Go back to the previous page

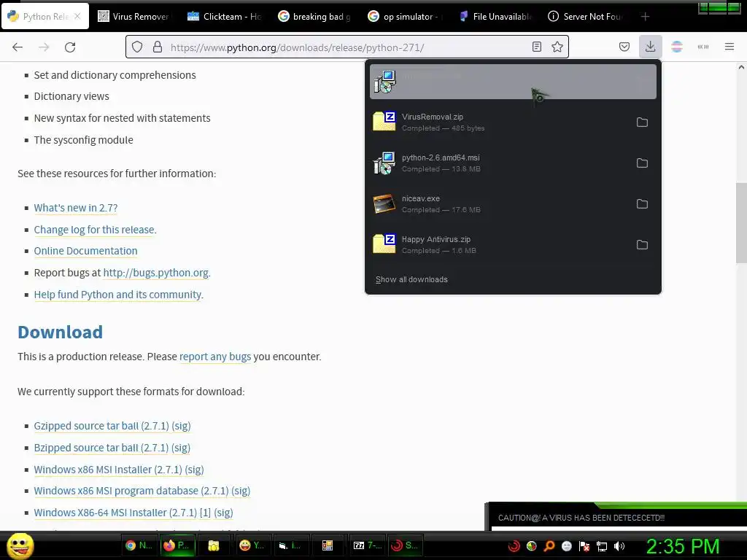18,47
